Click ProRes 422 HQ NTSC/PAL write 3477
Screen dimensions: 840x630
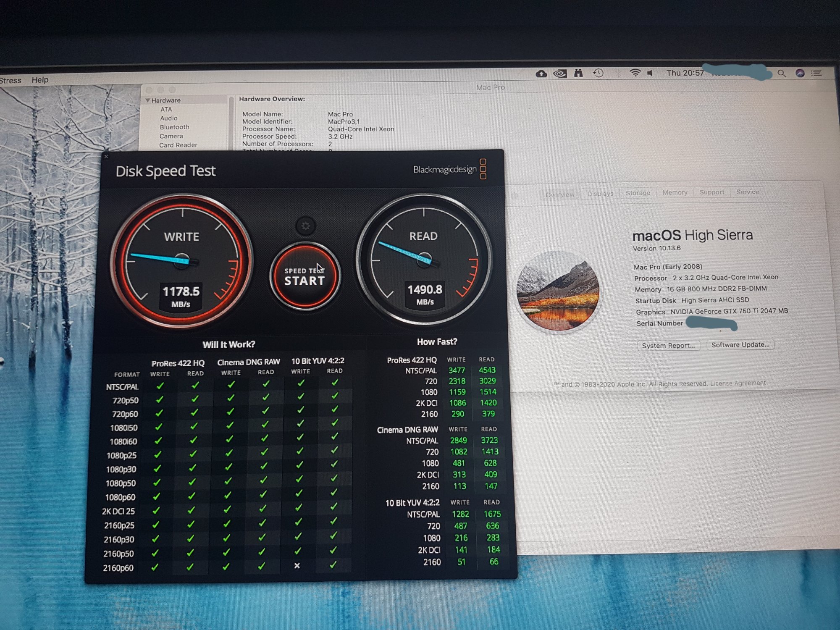(457, 370)
